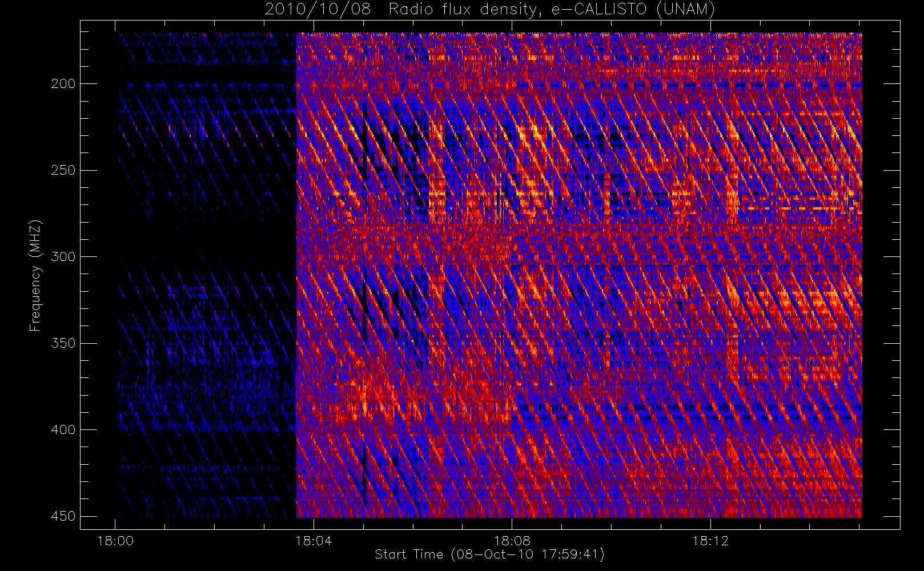Click the plot title "2010/10/08 Radio flux density, e-CALLISTO (UNAM)"
Viewport: 924px width, 571px height.
click(490, 10)
